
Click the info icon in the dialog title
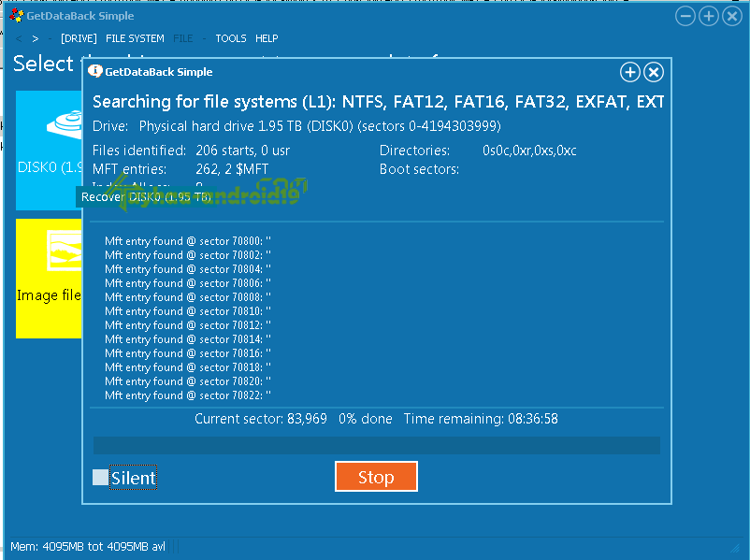(95, 71)
